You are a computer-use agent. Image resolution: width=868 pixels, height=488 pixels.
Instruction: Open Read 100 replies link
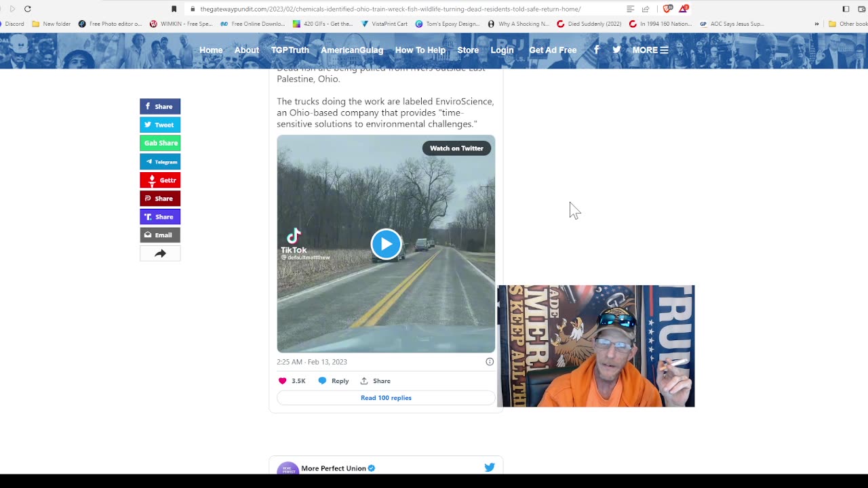[x=386, y=398]
